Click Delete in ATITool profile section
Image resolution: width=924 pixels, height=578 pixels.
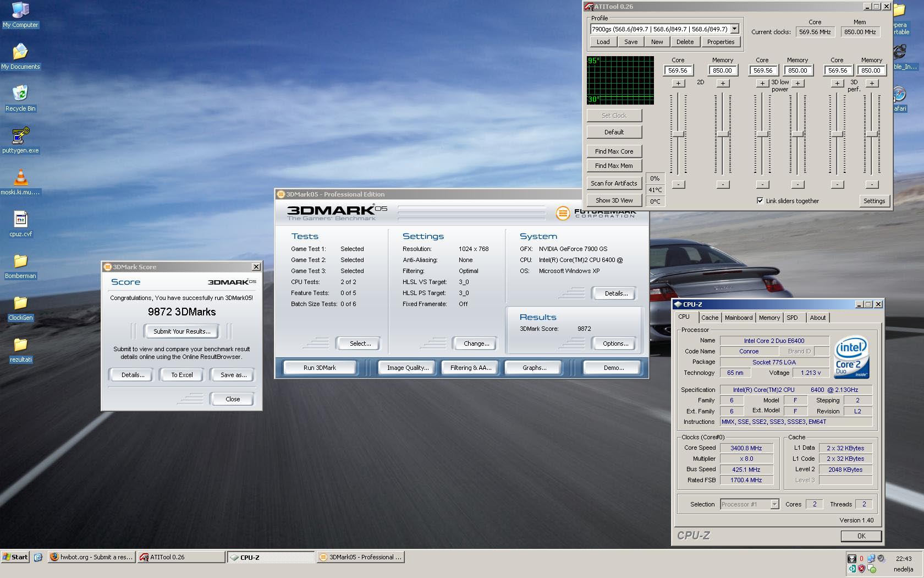(685, 42)
